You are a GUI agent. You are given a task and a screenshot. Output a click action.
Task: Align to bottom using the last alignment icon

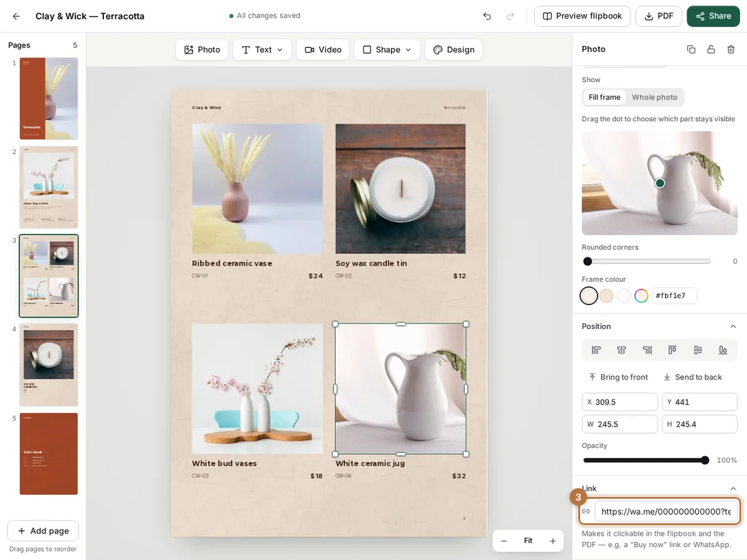click(x=723, y=350)
